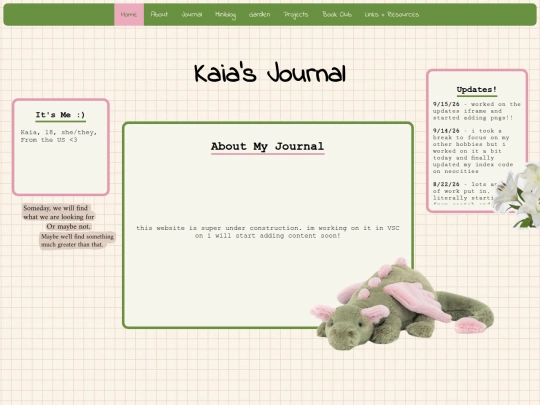The height and width of the screenshot is (405, 540).
Task: Open Links + Resources page
Action: click(392, 14)
